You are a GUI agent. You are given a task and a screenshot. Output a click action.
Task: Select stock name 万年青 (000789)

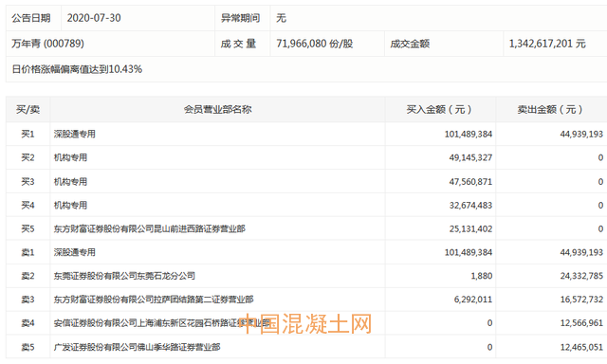[47, 44]
